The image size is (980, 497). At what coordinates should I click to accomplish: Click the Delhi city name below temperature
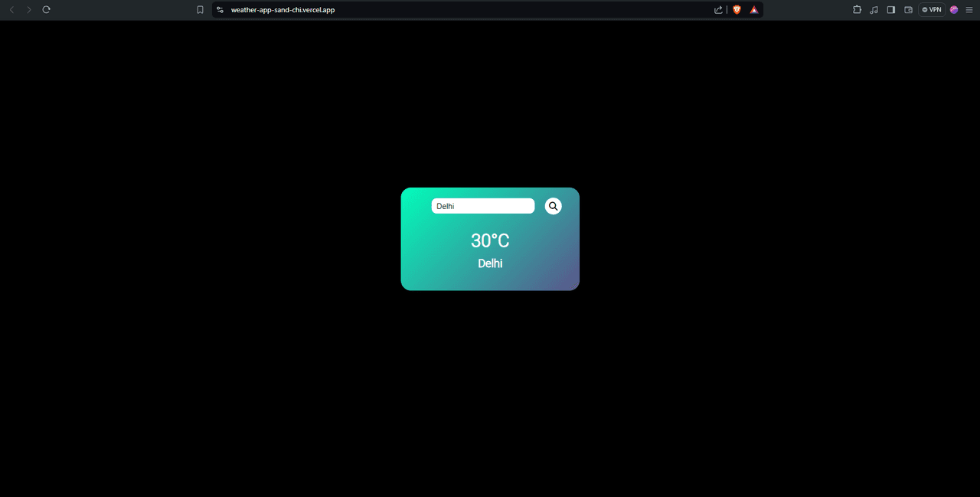(x=490, y=263)
